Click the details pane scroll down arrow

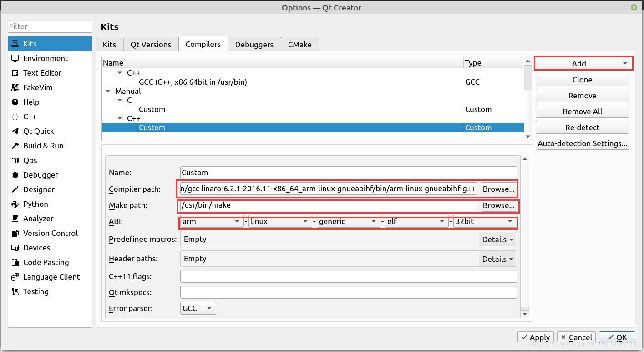coord(525,314)
